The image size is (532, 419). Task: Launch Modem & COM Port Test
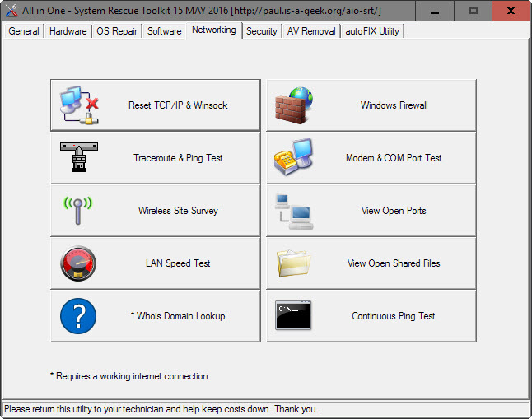[371, 158]
